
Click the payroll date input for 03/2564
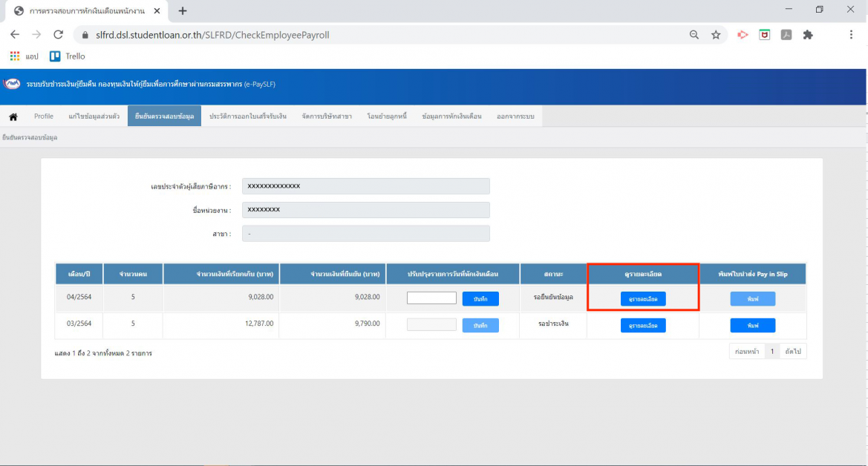coord(432,324)
